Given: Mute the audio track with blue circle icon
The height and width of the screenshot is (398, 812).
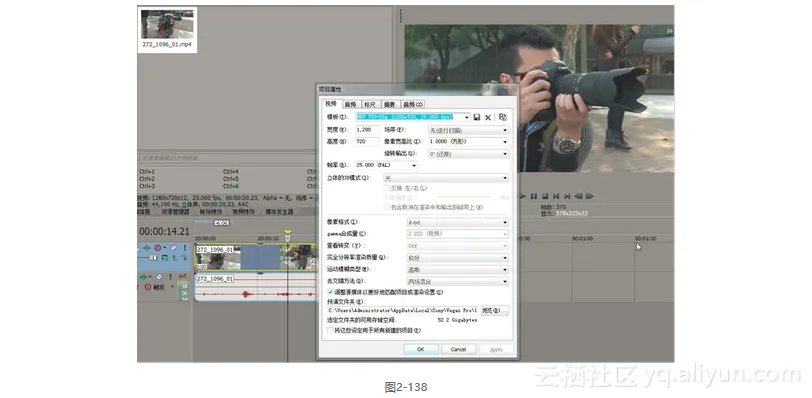Looking at the screenshot, I should point(159,277).
